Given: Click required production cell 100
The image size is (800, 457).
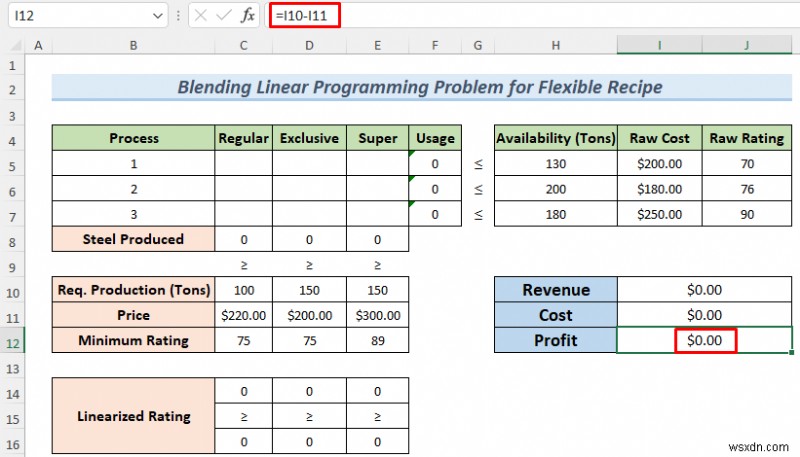Looking at the screenshot, I should coord(243,290).
